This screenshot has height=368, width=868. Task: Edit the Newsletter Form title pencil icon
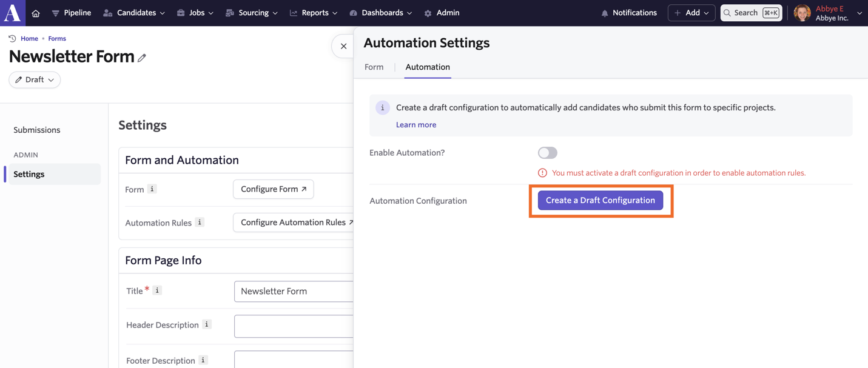pos(142,58)
